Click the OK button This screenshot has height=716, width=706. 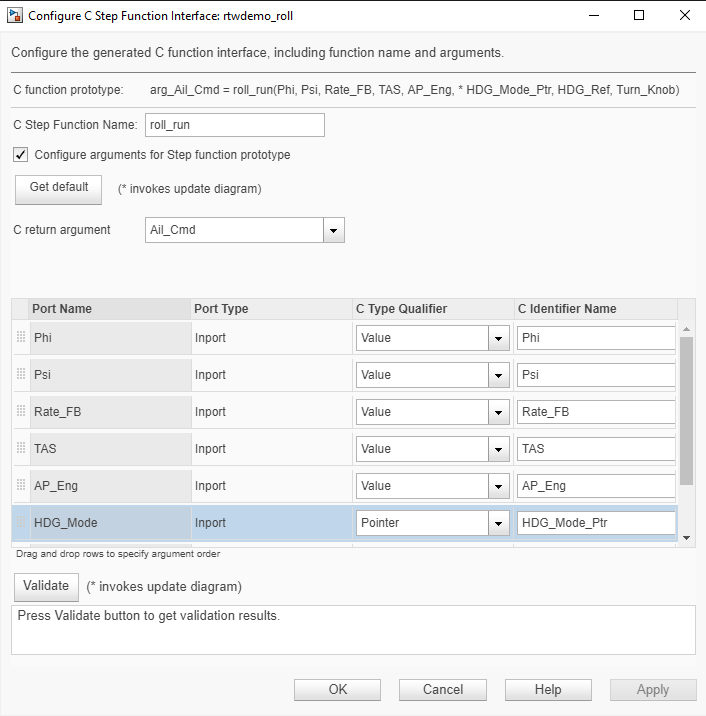pos(338,690)
